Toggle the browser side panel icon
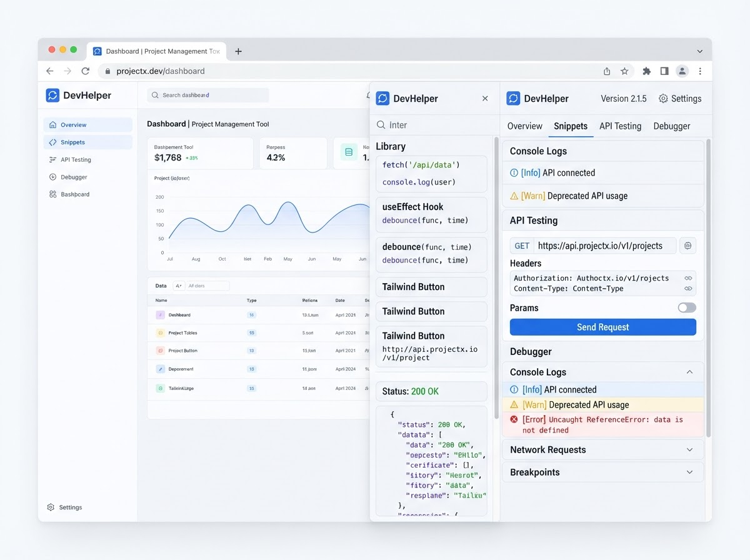This screenshot has height=560, width=750. pos(664,71)
